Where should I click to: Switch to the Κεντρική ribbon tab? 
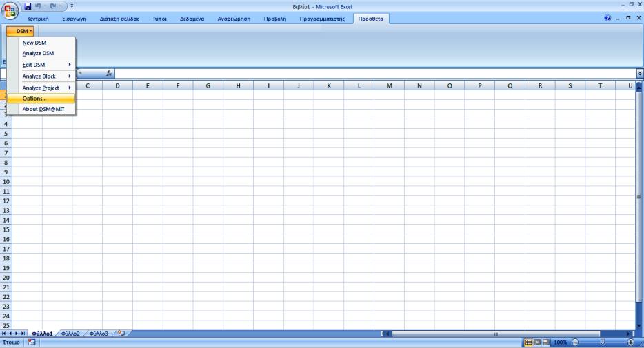pos(38,19)
